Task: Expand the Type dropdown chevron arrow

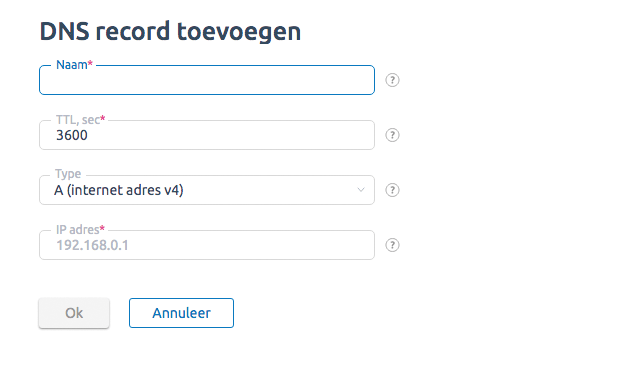Action: 361,190
